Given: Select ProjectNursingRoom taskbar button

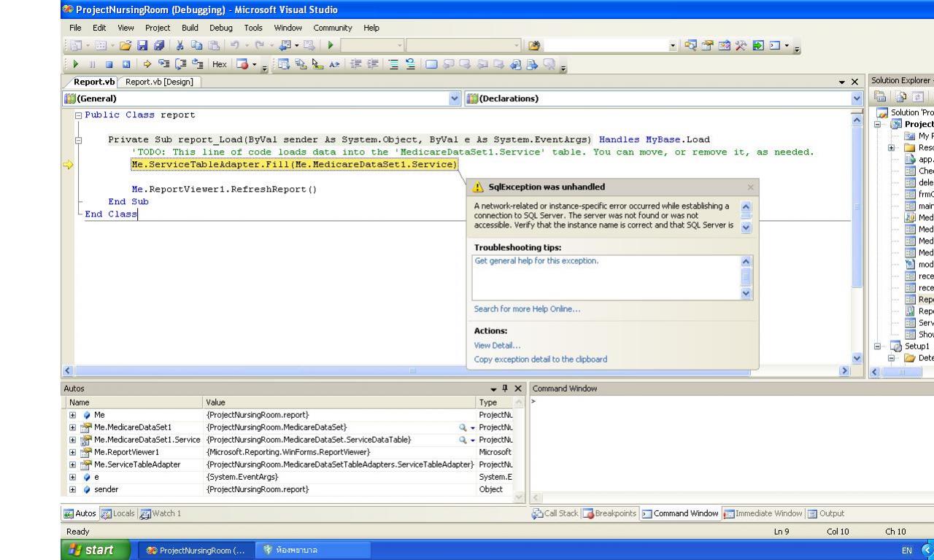Looking at the screenshot, I should click(196, 550).
